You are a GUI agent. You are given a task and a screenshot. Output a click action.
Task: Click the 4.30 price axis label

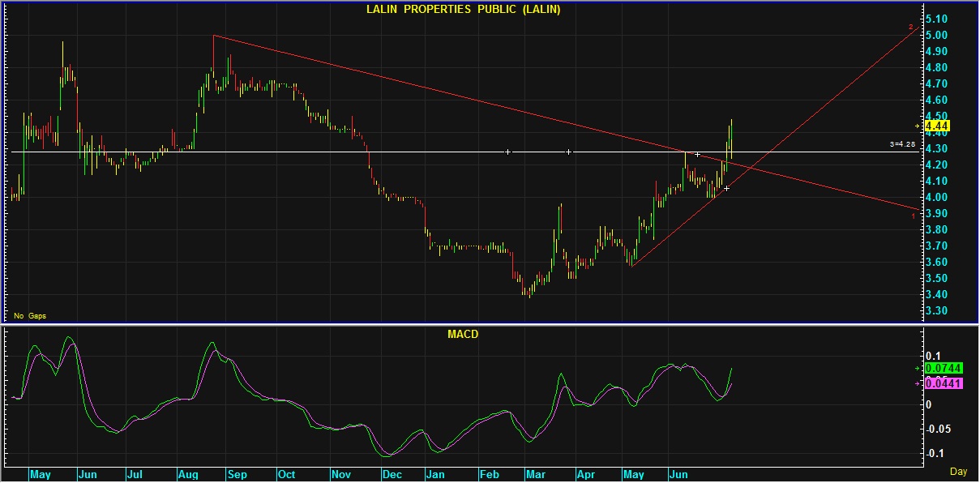pos(937,148)
